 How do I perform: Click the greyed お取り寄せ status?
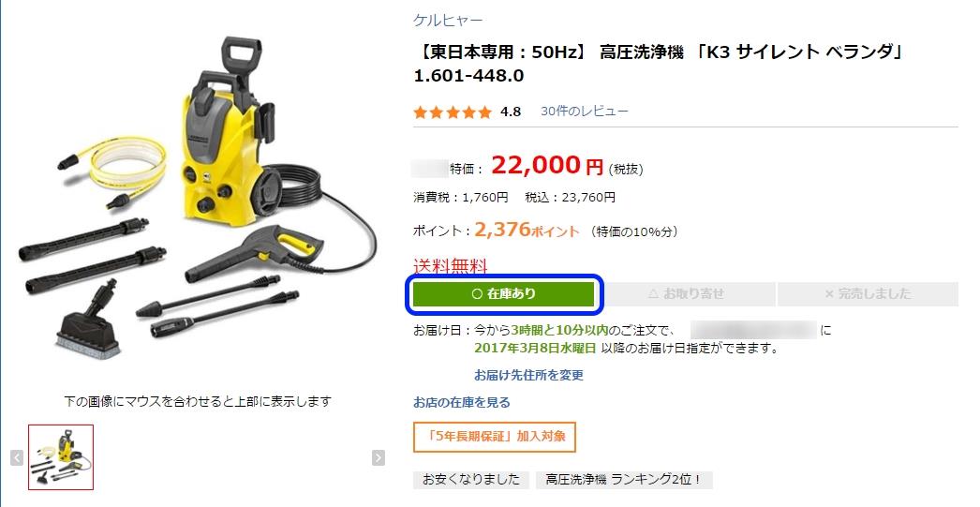click(686, 294)
